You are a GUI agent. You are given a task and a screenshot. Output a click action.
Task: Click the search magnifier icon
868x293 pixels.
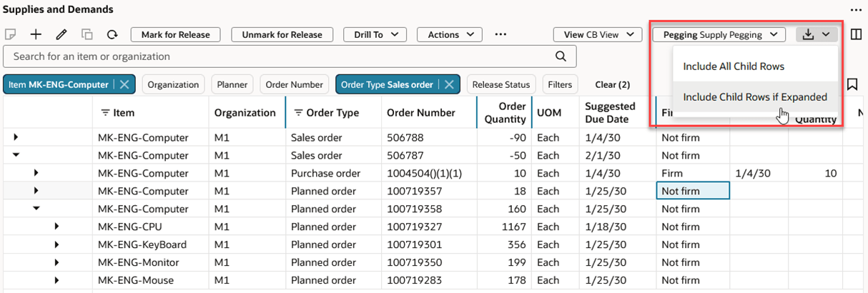coord(561,56)
